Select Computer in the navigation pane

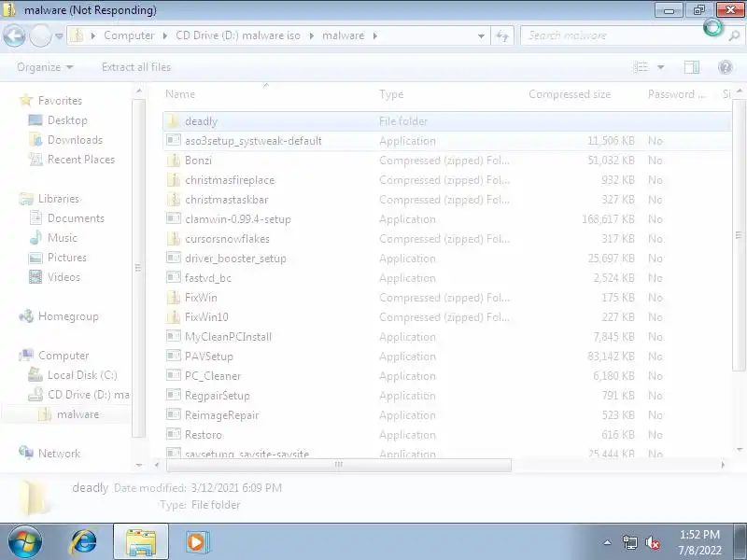click(x=63, y=356)
